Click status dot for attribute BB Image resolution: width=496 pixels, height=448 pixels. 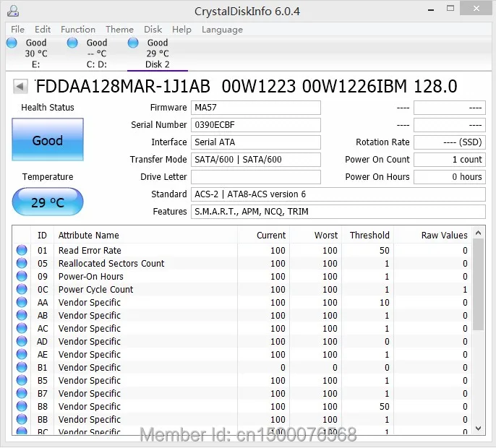tap(22, 419)
